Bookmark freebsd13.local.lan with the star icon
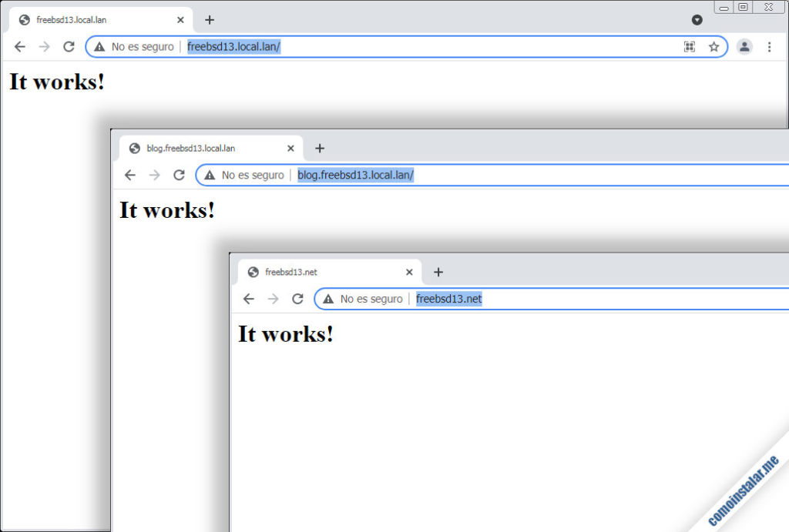This screenshot has height=532, width=789. click(x=713, y=47)
